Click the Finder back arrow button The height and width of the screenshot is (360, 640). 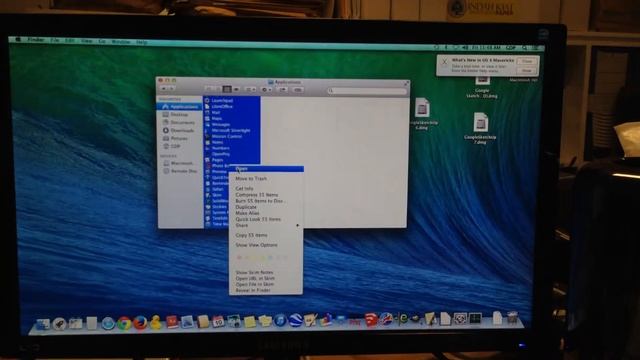pyautogui.click(x=164, y=89)
